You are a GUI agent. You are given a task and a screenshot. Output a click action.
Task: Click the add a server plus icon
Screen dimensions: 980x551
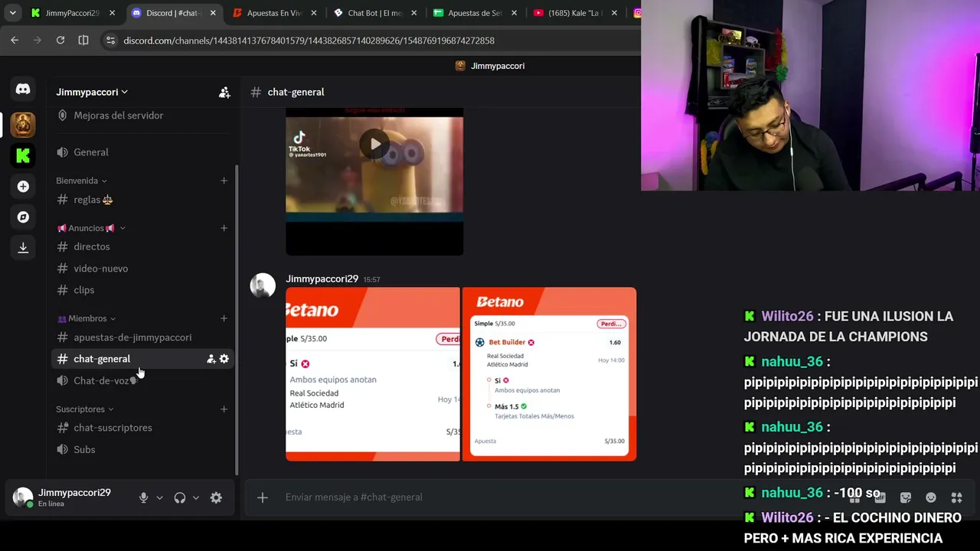(23, 187)
